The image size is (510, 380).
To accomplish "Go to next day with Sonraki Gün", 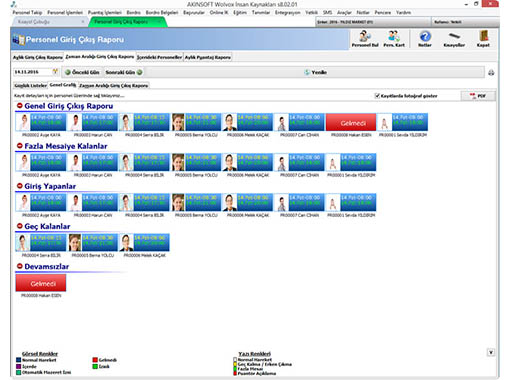I will pyautogui.click(x=124, y=72).
